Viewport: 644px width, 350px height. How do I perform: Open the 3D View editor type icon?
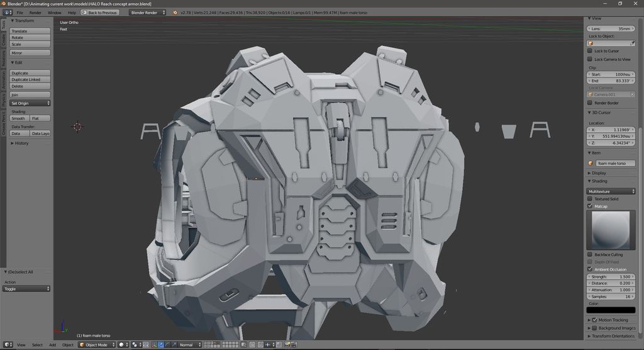click(x=8, y=345)
